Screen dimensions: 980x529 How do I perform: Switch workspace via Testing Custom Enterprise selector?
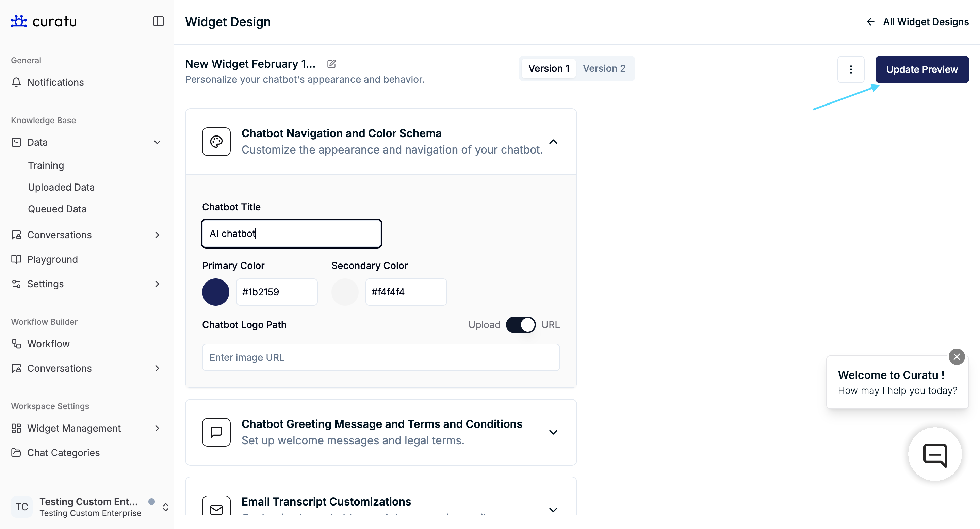(x=165, y=507)
